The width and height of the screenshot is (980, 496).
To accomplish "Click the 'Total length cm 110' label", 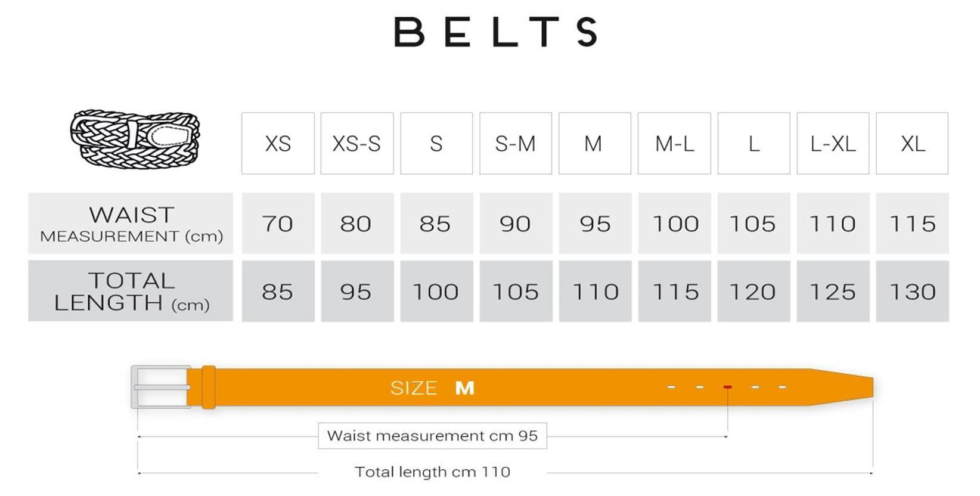I will click(432, 472).
